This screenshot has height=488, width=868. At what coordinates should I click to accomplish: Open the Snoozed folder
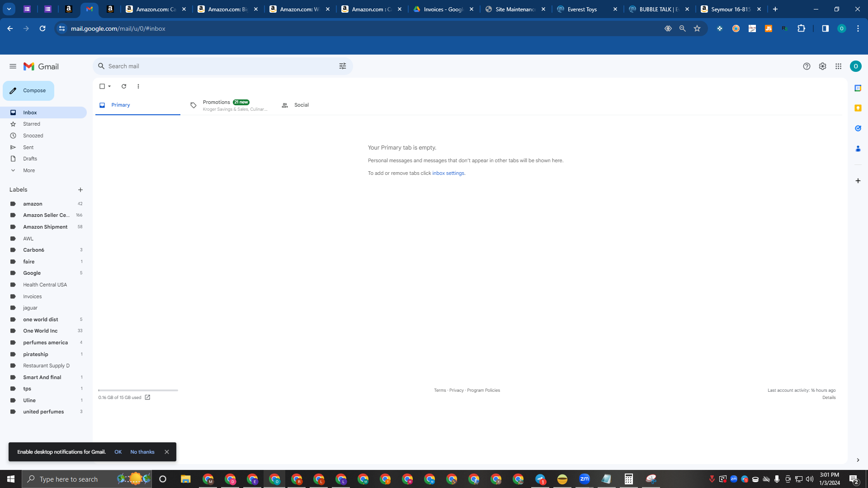click(x=43, y=136)
